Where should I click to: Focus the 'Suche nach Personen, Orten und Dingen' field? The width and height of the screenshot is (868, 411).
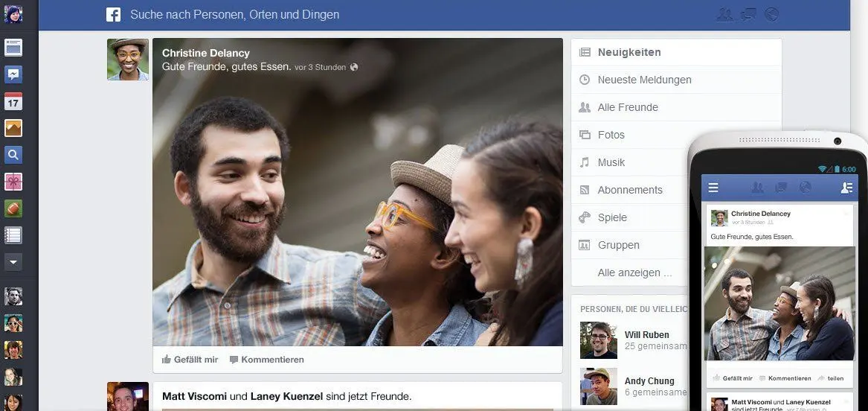pyautogui.click(x=235, y=15)
